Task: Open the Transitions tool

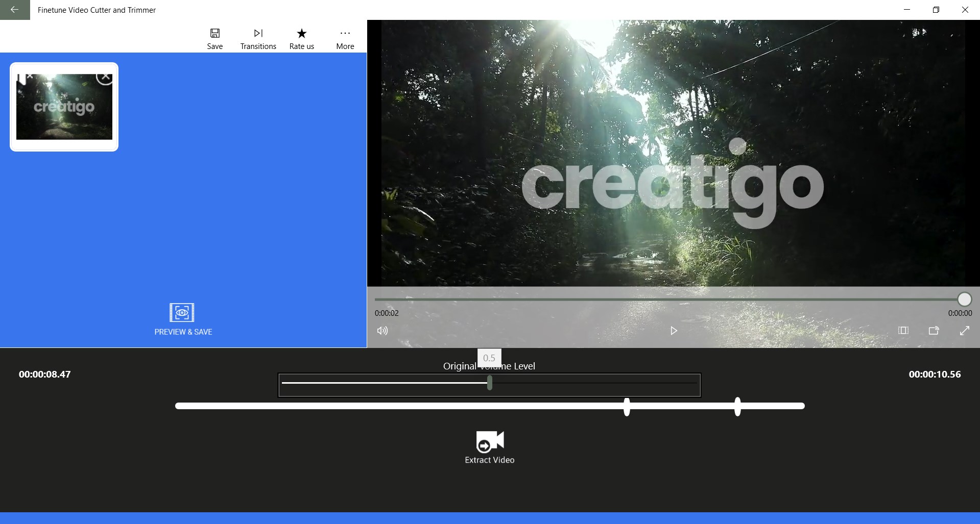Action: coord(258,37)
